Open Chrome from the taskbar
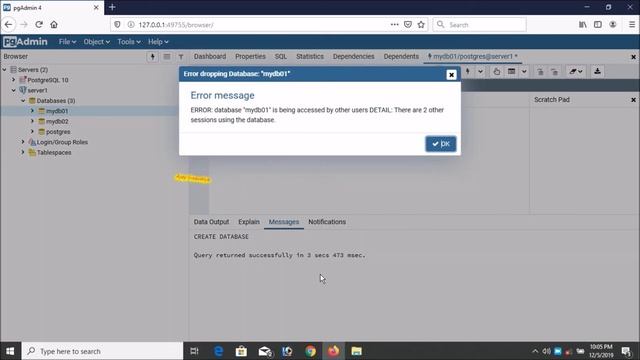The width and height of the screenshot is (640, 360). [x=310, y=351]
